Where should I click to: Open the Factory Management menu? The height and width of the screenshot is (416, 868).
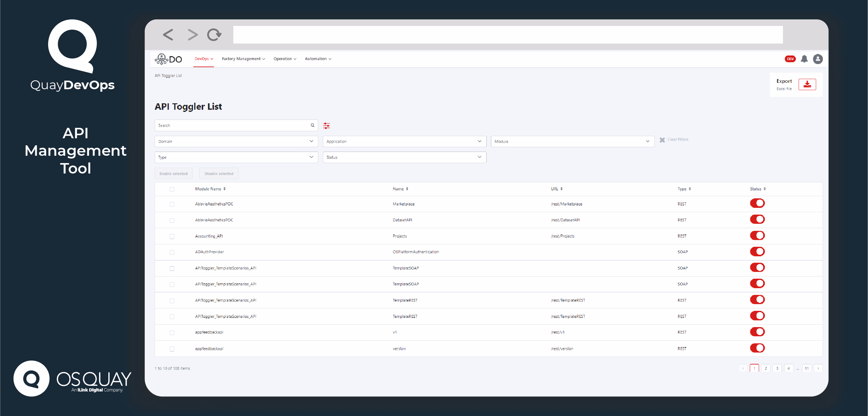pyautogui.click(x=243, y=59)
